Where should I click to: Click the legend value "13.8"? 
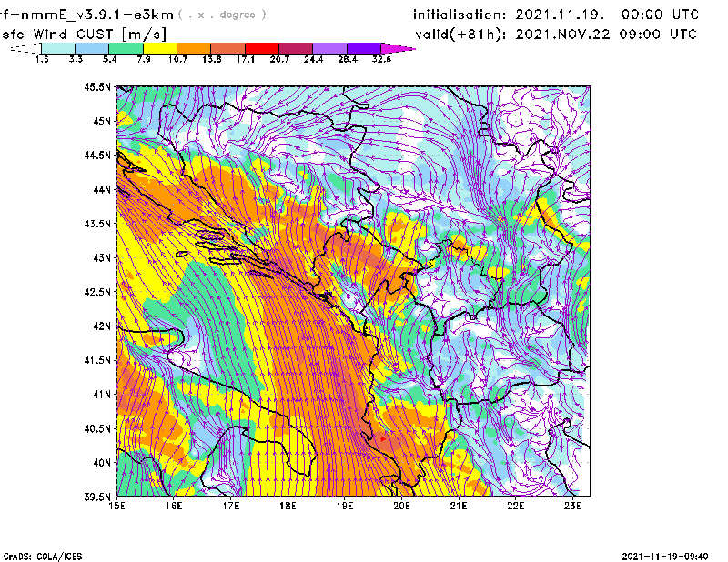(211, 59)
